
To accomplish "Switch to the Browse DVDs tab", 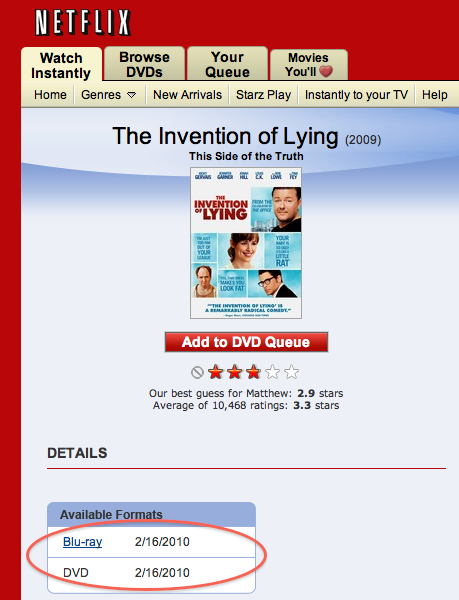I will click(x=144, y=64).
